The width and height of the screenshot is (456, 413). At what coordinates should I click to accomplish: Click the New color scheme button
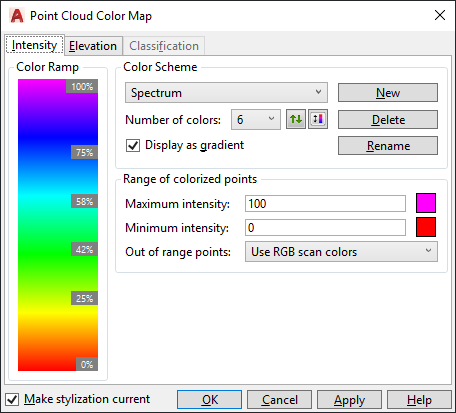pyautogui.click(x=388, y=93)
